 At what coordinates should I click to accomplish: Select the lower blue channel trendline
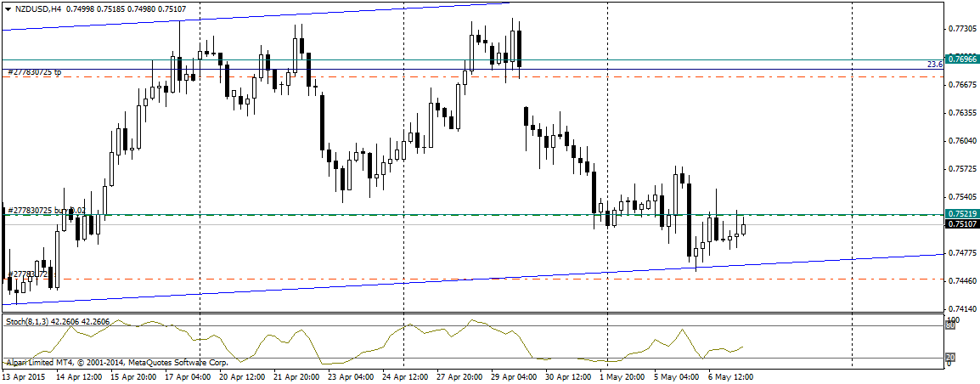click(472, 280)
